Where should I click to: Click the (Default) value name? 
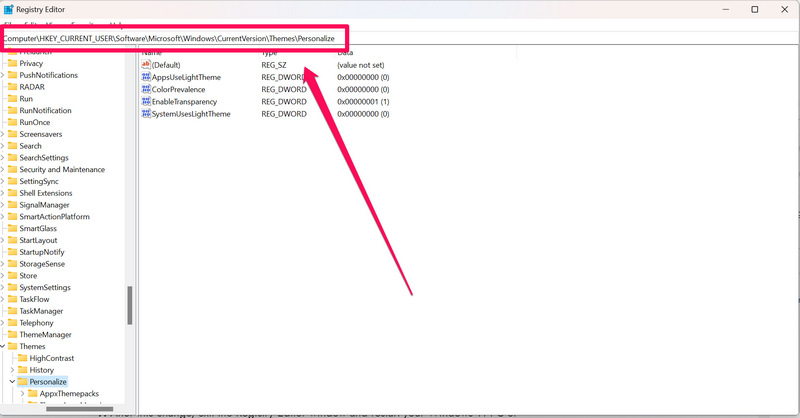pyautogui.click(x=166, y=65)
